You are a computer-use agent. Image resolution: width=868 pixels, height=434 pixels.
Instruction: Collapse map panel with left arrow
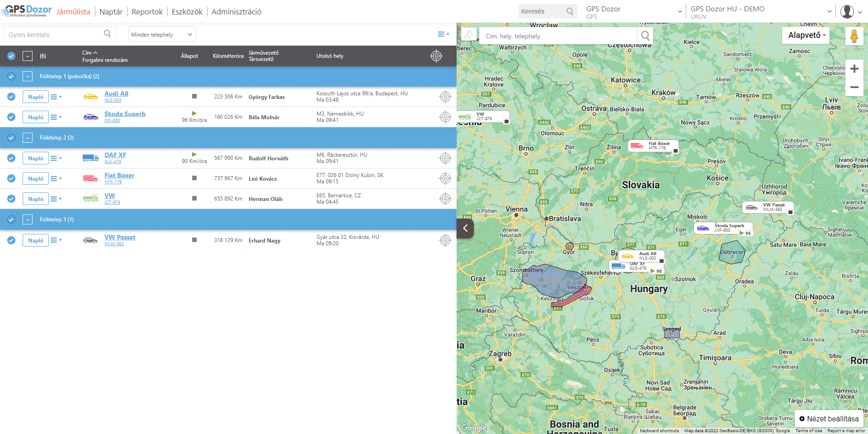[465, 228]
